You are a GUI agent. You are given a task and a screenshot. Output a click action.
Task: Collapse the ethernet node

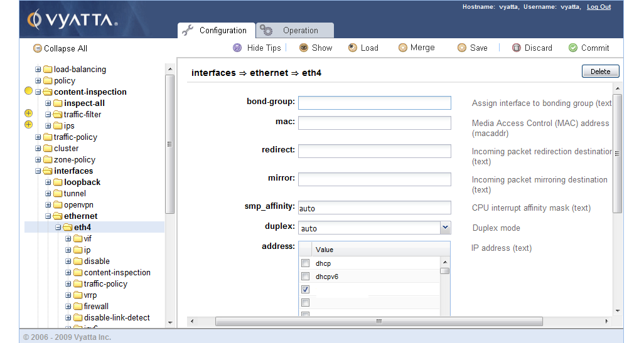pos(48,216)
